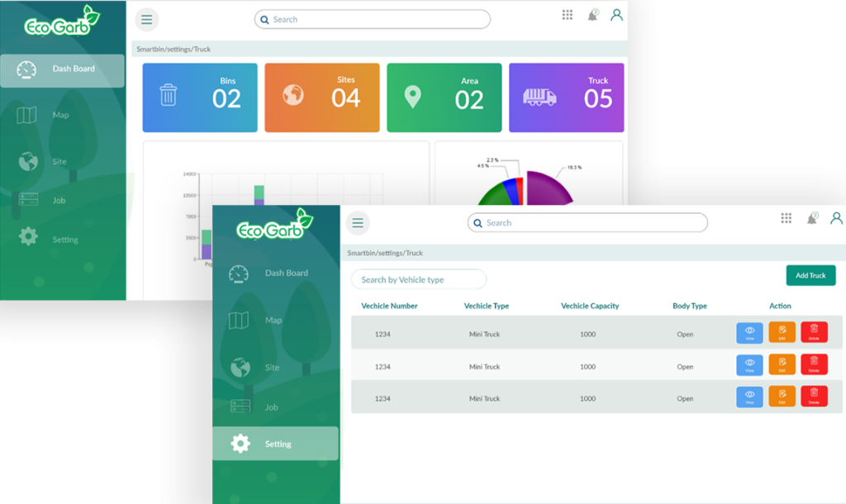
Task: View the third truck row details
Action: click(x=749, y=397)
